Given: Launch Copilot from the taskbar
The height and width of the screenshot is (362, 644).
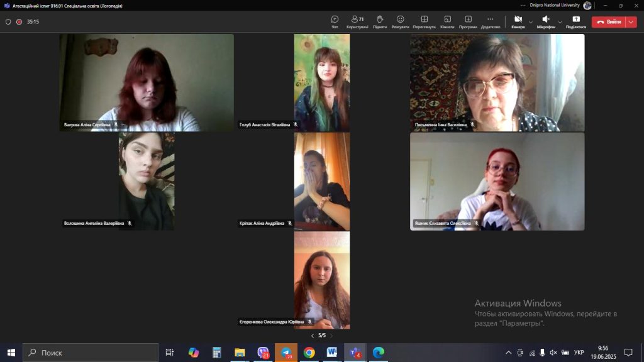Looking at the screenshot, I should [194, 353].
